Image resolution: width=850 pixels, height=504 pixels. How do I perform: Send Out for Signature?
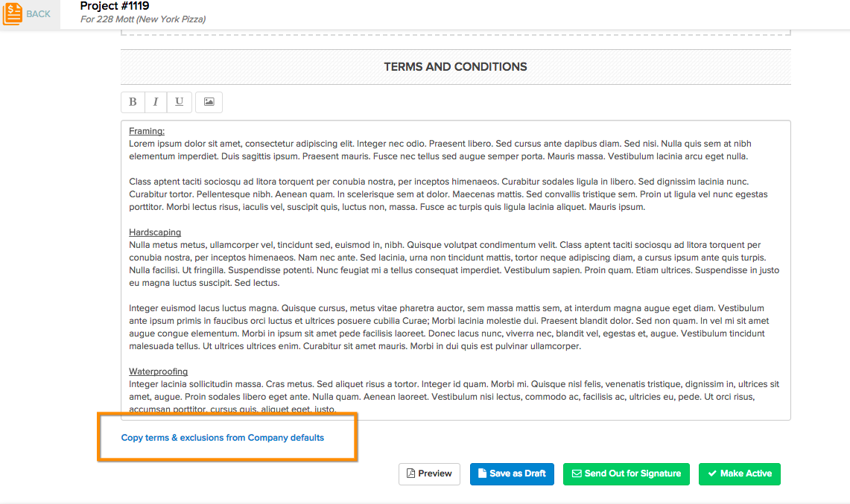pyautogui.click(x=626, y=473)
